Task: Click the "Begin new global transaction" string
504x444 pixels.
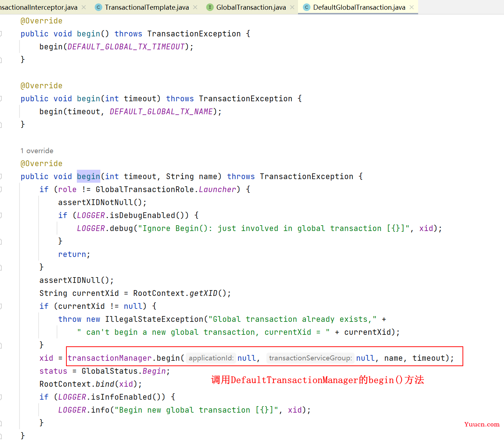Action: pos(196,410)
